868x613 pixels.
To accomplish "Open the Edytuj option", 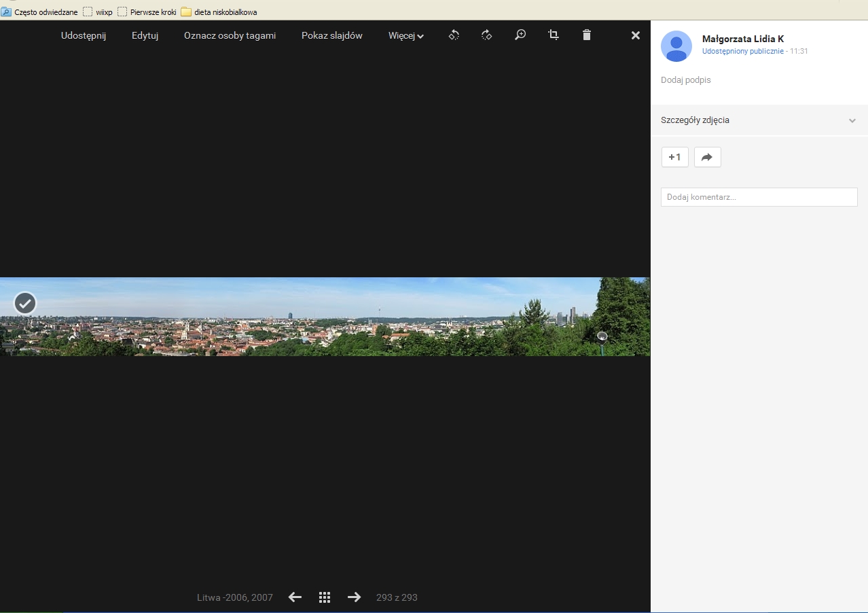I will tap(145, 36).
